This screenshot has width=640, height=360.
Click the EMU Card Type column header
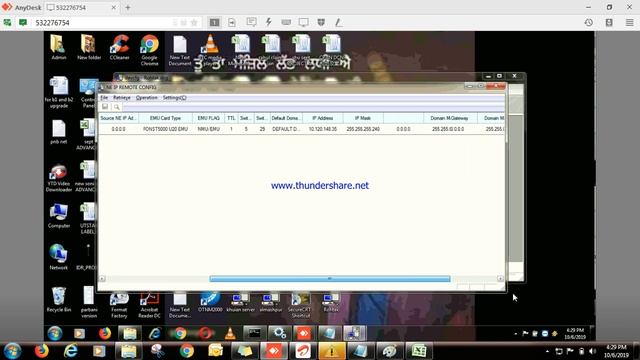tap(165, 118)
